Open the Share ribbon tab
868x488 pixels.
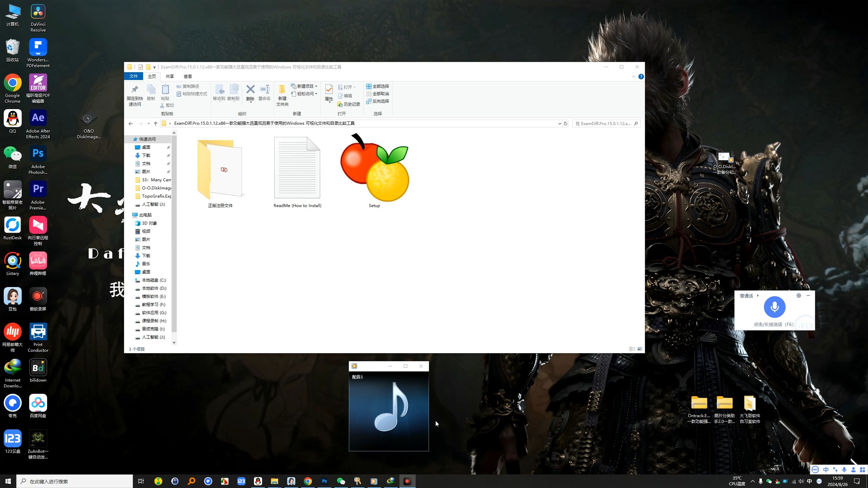(x=170, y=77)
